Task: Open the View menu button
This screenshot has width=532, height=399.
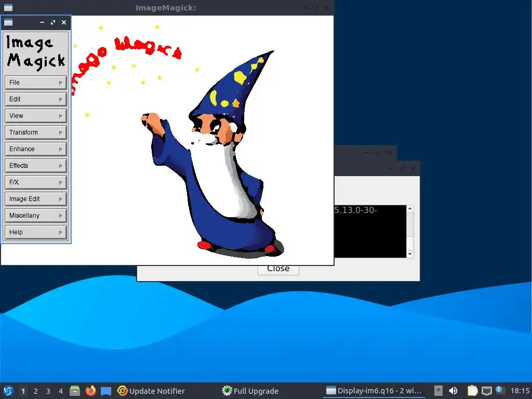Action: point(36,116)
